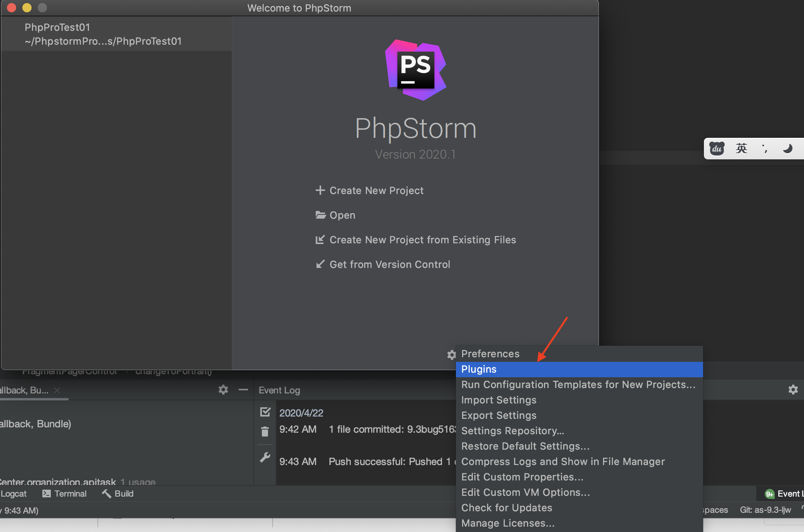Screen dimensions: 804x532
Task: Click the Event Log mark-as-read checkmark icon
Action: pos(265,412)
